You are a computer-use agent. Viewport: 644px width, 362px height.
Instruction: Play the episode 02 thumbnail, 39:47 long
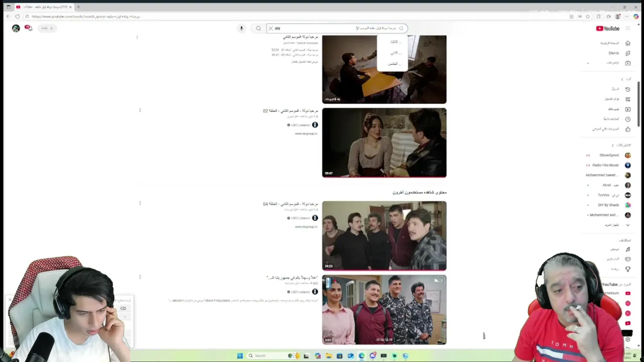(x=384, y=143)
